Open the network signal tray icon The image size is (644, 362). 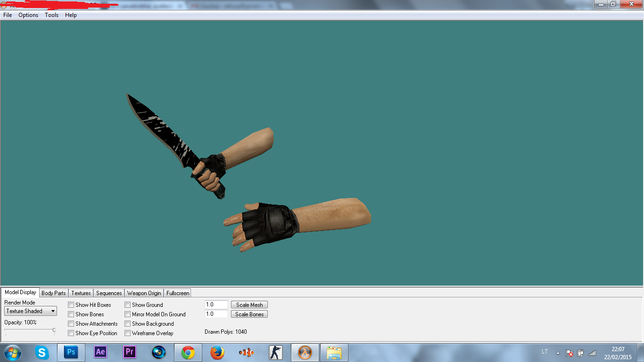[x=592, y=353]
